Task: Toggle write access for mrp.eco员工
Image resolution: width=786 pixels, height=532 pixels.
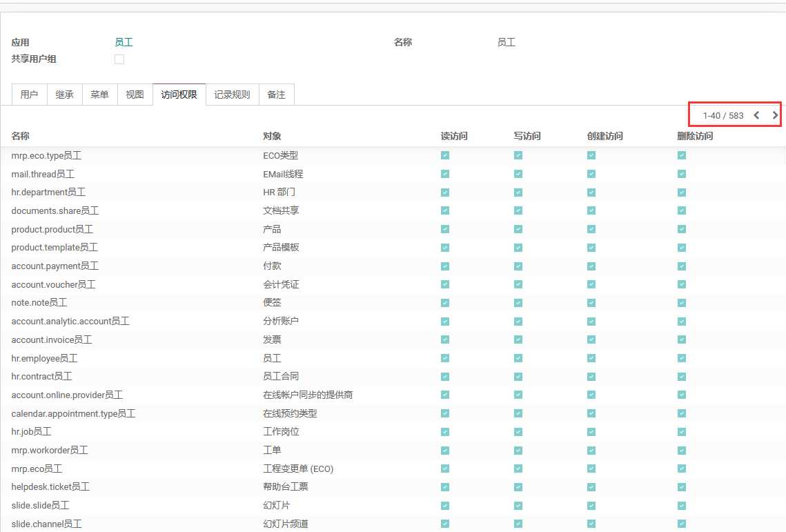Action: 518,469
